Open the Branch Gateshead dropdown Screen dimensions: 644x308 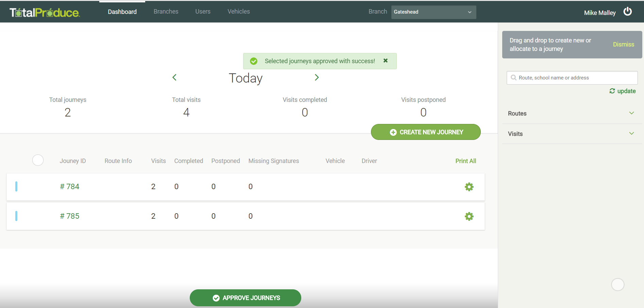tap(433, 12)
